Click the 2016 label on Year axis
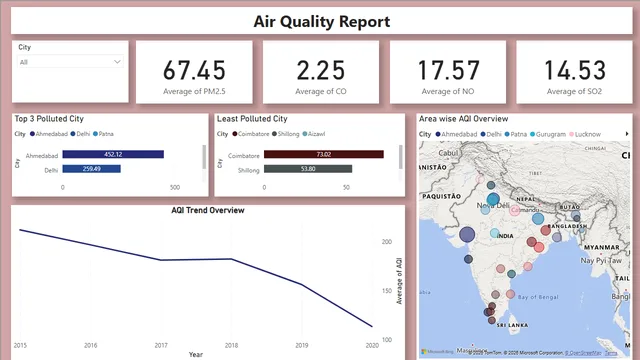640x360 pixels. point(91,345)
